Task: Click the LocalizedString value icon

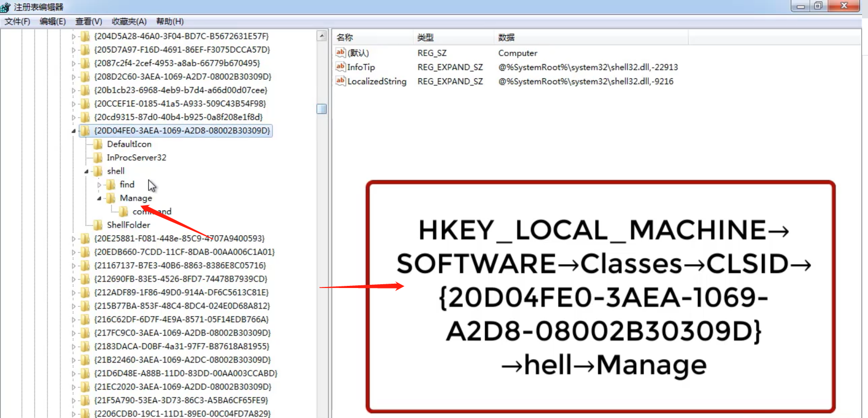Action: [340, 81]
